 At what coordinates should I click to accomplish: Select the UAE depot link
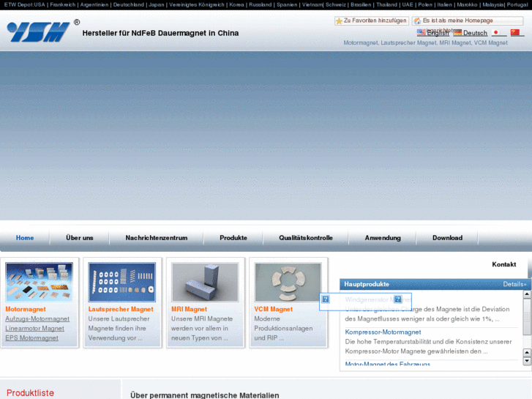pos(408,4)
